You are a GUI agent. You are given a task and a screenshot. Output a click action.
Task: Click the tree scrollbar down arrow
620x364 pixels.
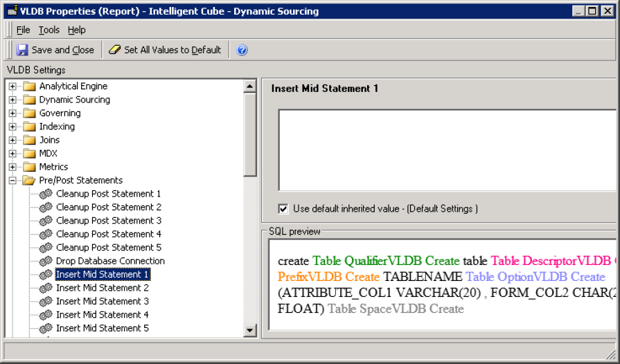point(250,331)
